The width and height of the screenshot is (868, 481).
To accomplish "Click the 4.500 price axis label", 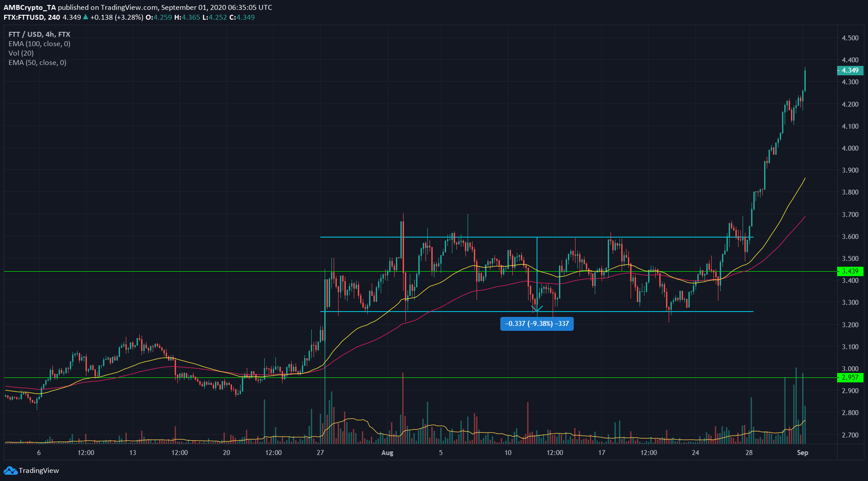I will point(850,38).
